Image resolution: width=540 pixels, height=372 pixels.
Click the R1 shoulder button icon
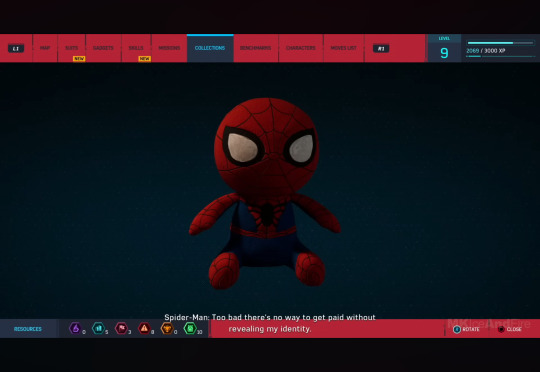pyautogui.click(x=381, y=49)
